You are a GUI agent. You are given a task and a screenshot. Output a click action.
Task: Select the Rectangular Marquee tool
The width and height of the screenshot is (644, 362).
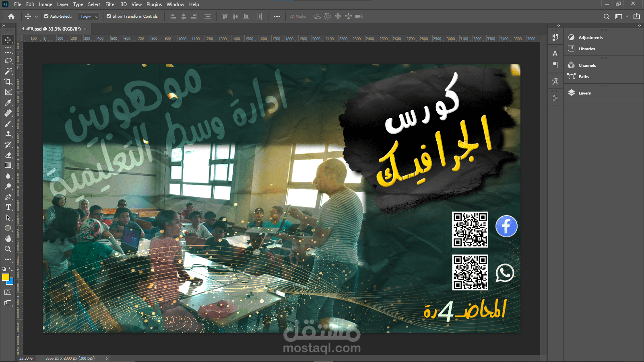[x=8, y=50]
